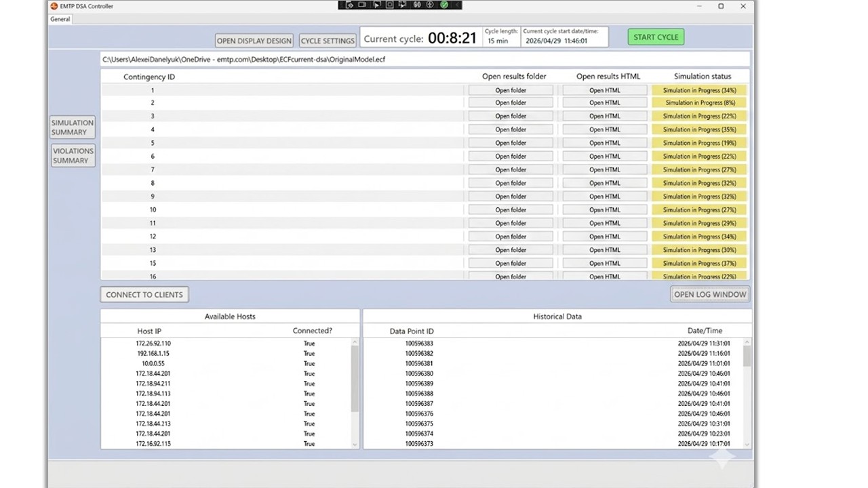
Task: Click the rectangle display icon in debug toolbar
Action: [x=362, y=5]
